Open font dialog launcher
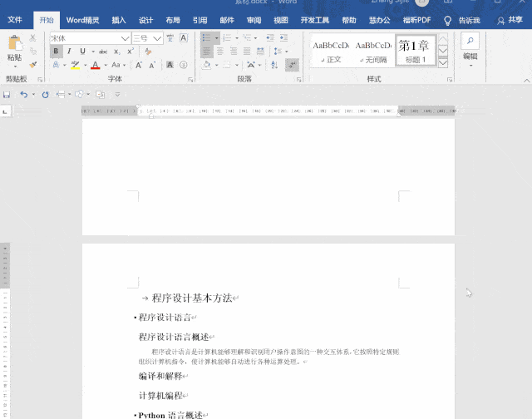Image resolution: width=532 pixels, height=419 pixels. [190, 79]
